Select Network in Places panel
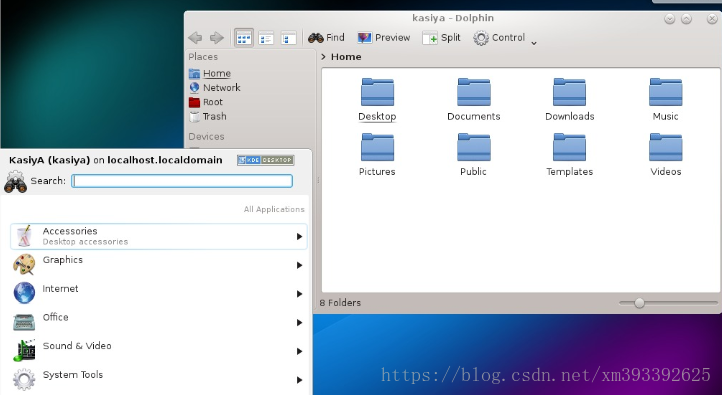Screen dimensions: 722x395 tap(215, 87)
